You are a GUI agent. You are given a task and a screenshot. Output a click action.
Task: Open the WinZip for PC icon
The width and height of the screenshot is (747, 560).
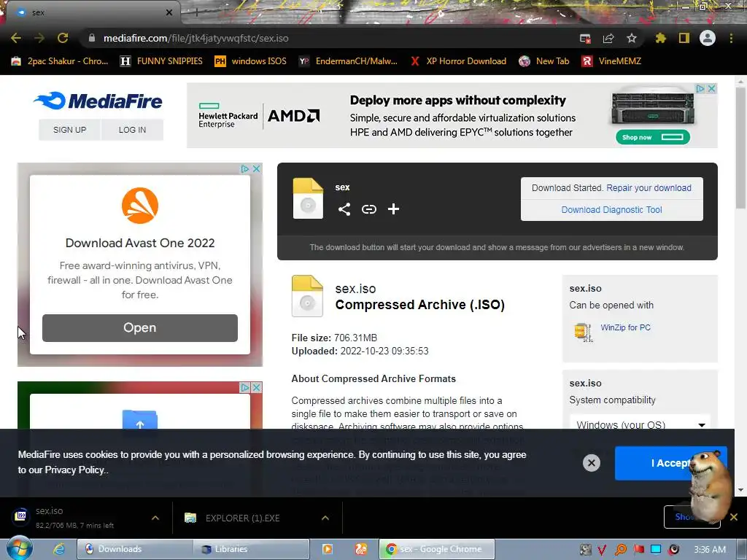(x=583, y=332)
